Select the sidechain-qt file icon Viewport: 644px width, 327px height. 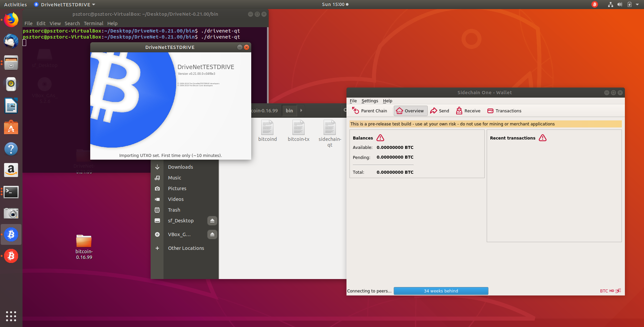click(330, 133)
